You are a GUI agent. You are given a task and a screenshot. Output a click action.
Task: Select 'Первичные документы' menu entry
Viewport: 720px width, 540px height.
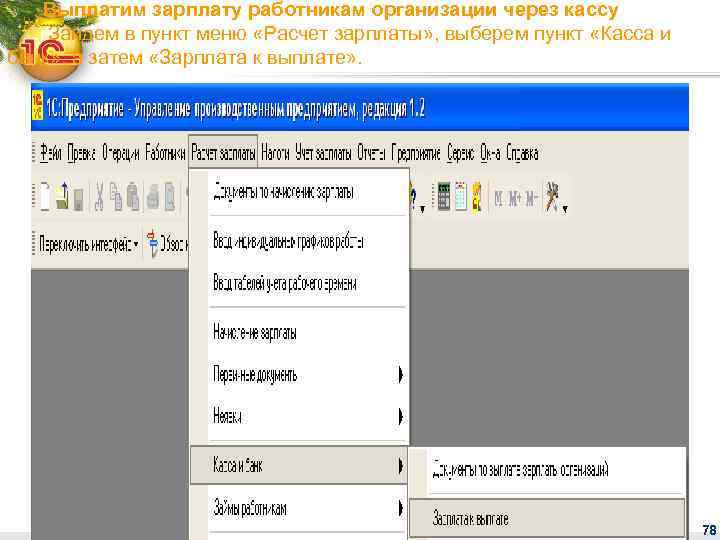pos(298,375)
